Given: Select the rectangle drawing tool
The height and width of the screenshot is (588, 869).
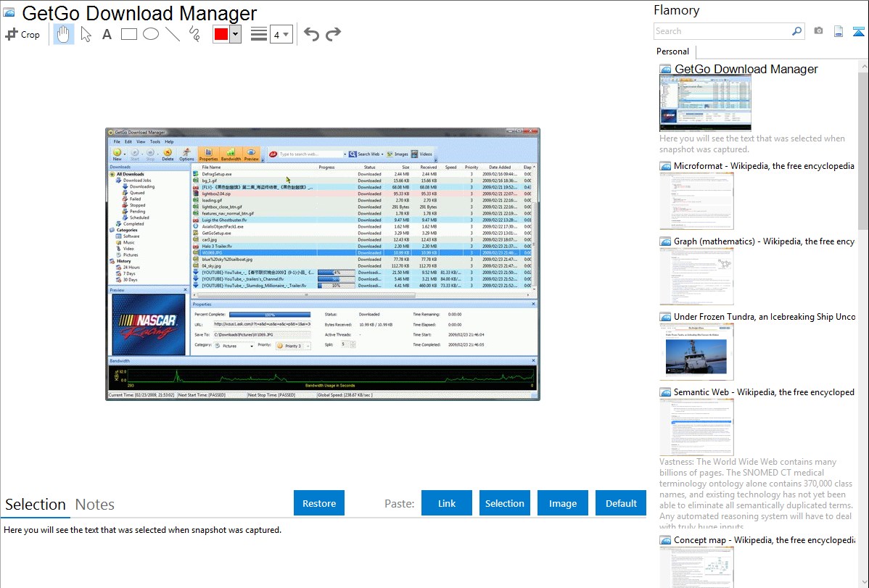Looking at the screenshot, I should click(x=128, y=34).
